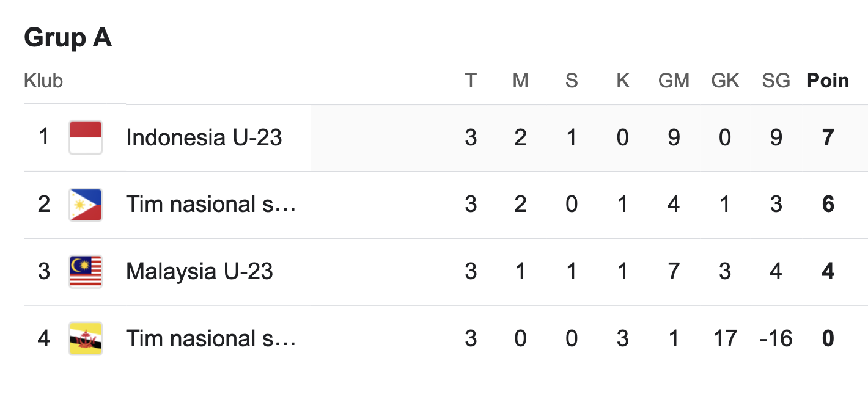
Task: Click the M column header
Action: [x=520, y=81]
